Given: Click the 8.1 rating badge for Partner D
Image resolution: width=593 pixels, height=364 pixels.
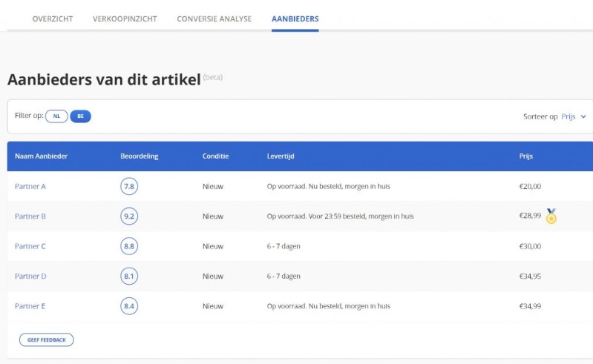Looking at the screenshot, I should pos(129,276).
